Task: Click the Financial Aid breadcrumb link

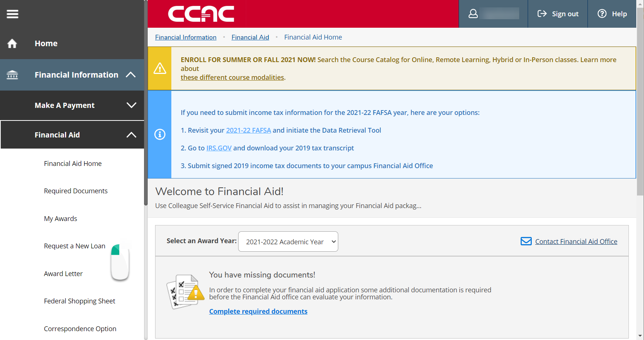Action: (x=250, y=37)
